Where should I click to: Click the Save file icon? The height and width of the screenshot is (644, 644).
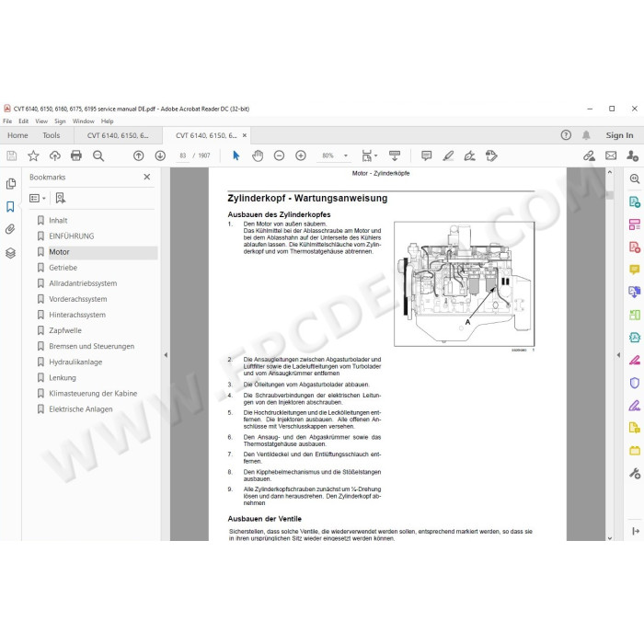11,155
